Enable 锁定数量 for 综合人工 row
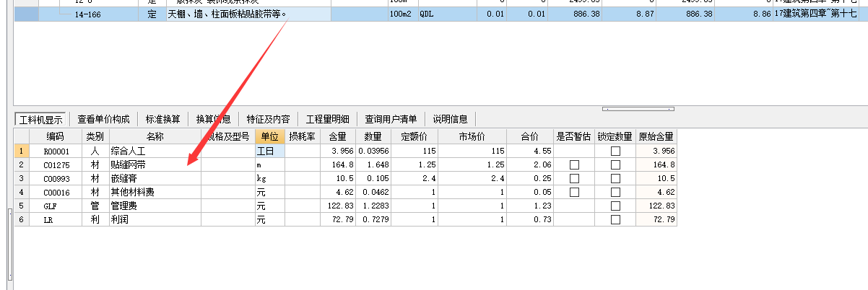Image resolution: width=868 pixels, height=290 pixels. [x=615, y=151]
